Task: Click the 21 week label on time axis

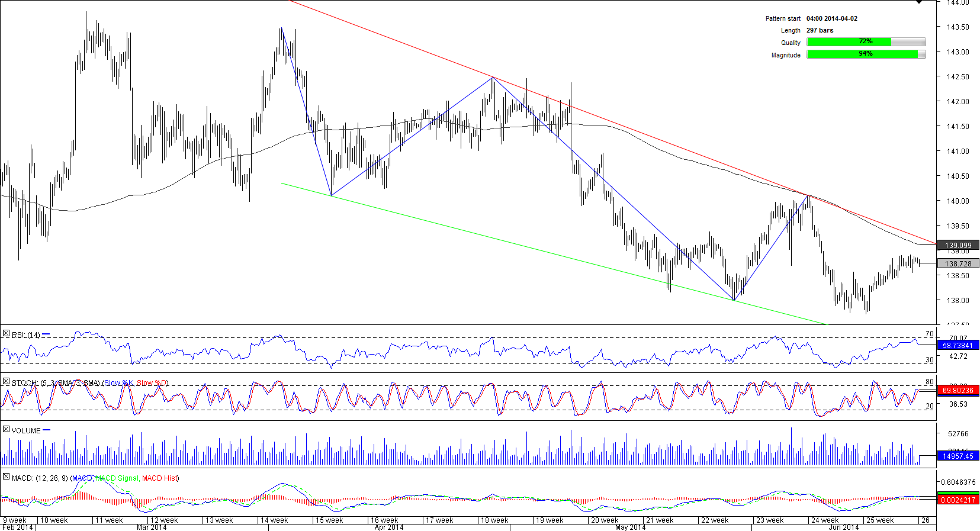Action: click(x=660, y=520)
